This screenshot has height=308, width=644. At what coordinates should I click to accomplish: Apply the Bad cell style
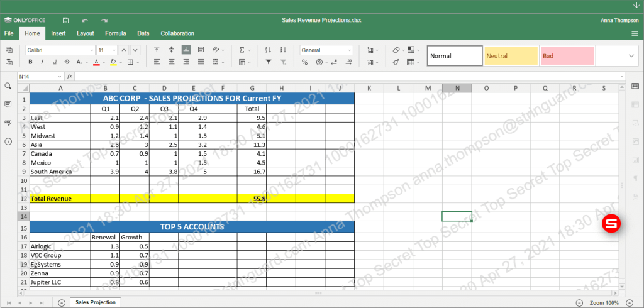click(567, 57)
